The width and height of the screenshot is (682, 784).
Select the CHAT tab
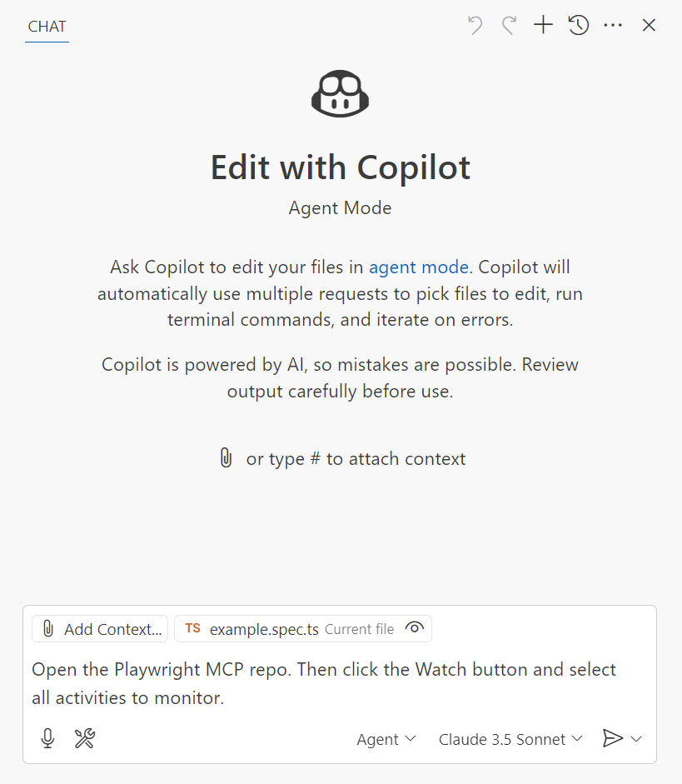(47, 26)
